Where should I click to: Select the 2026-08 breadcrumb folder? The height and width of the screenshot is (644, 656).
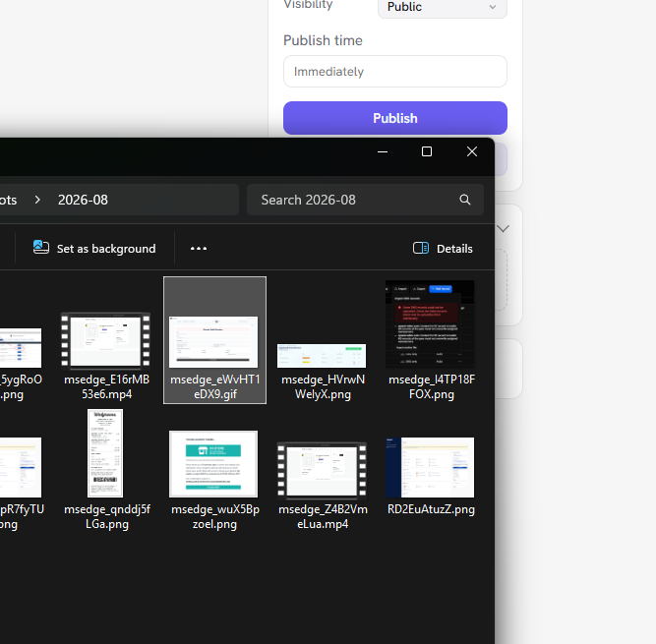click(x=83, y=200)
